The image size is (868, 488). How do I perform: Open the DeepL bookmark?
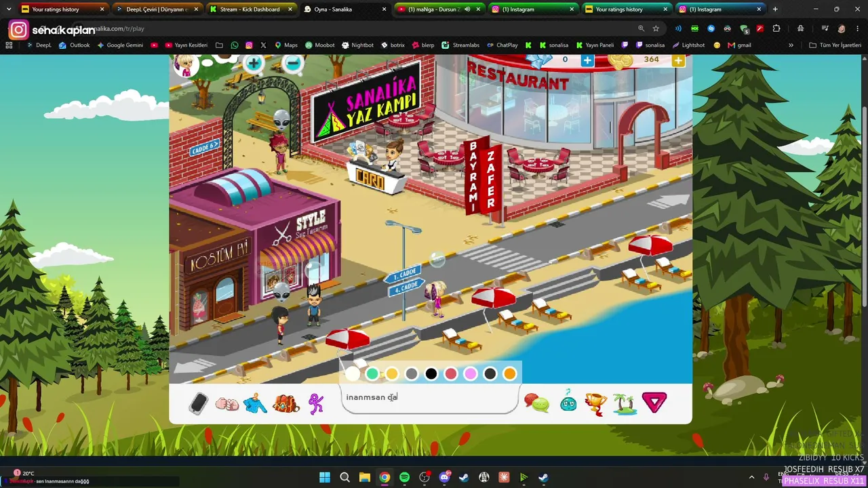tap(38, 45)
